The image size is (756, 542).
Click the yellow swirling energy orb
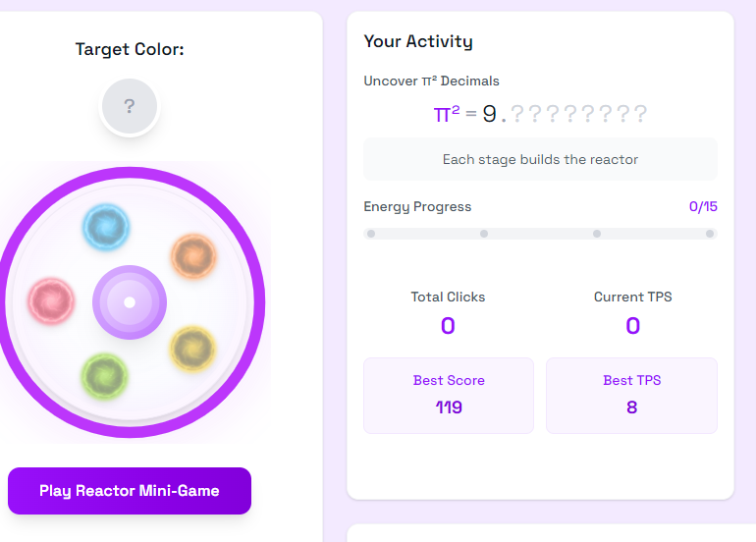tap(192, 350)
